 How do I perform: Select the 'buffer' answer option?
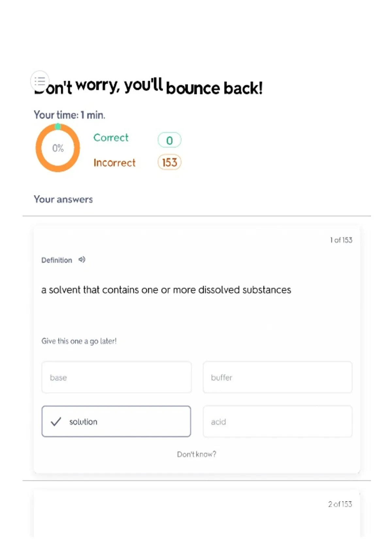pyautogui.click(x=277, y=377)
